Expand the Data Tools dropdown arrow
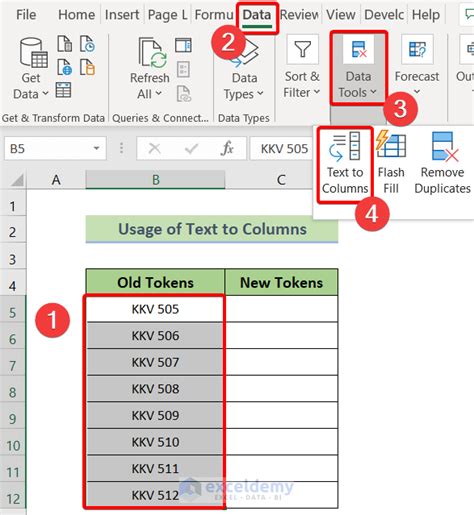474x515 pixels. point(373,92)
